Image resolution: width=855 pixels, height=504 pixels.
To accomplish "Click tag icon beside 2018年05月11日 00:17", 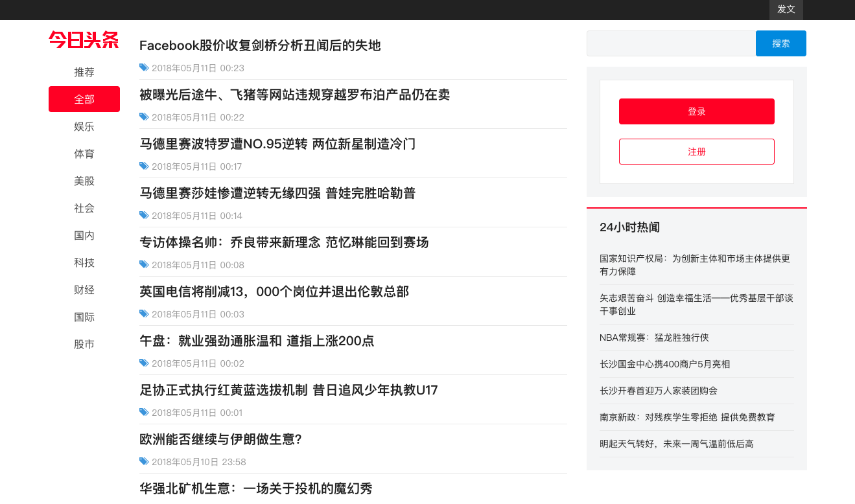I will click(x=144, y=166).
